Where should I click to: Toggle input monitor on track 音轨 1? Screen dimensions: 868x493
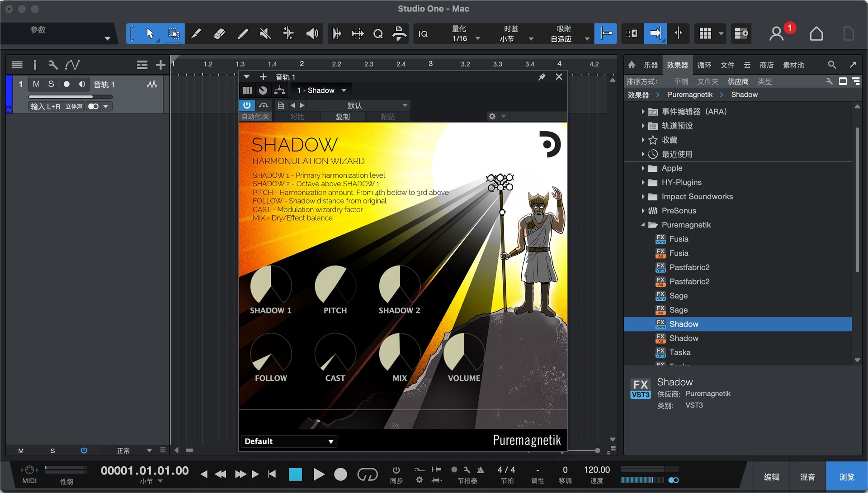82,84
